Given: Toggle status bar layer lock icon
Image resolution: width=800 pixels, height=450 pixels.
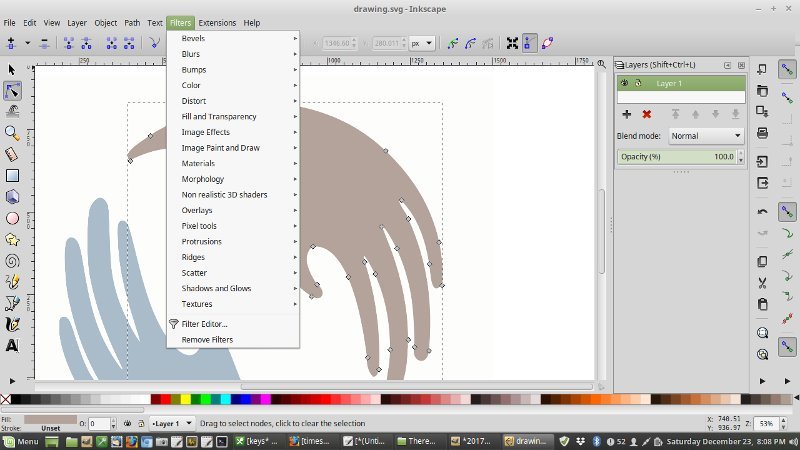Looking at the screenshot, I should (x=141, y=423).
